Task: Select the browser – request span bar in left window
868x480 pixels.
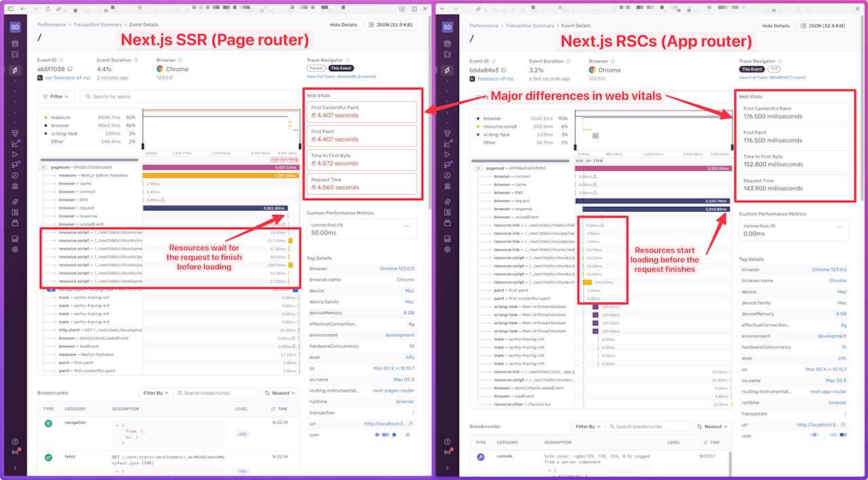Action: 215,208
